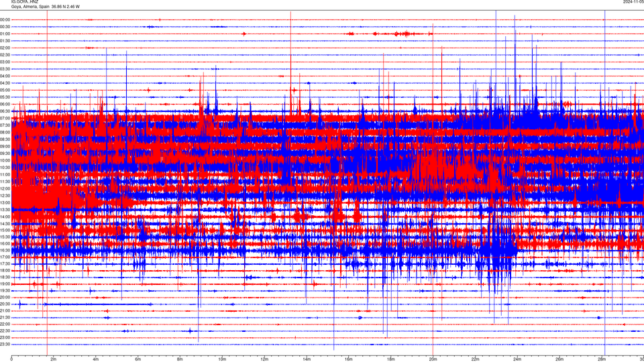Click the 19:00 time row label

(5, 284)
